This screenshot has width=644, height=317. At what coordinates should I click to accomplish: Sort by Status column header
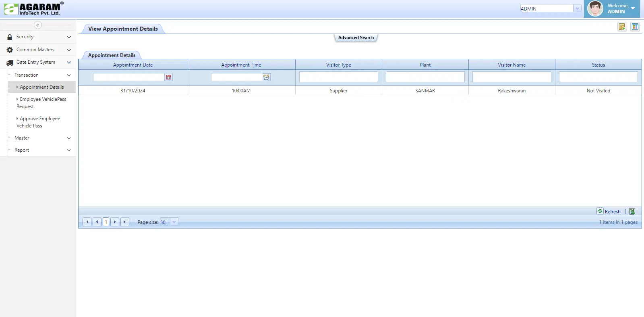598,65
